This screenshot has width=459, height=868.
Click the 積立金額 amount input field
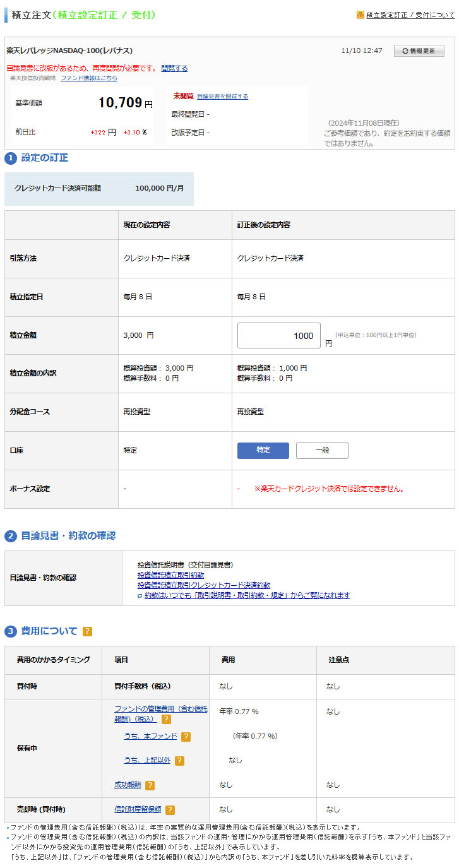coord(278,336)
